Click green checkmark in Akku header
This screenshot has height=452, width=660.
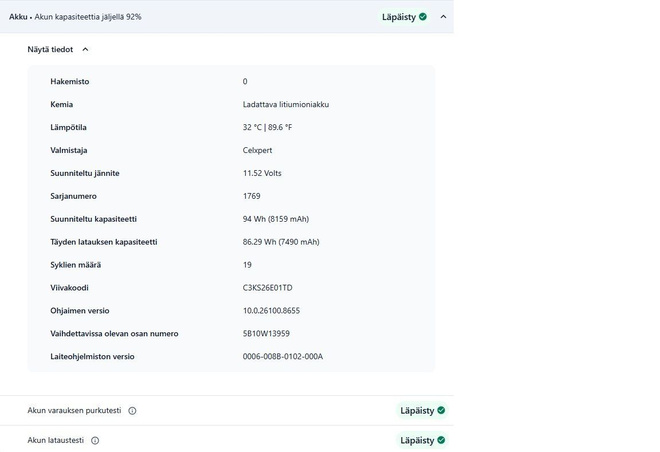[423, 17]
